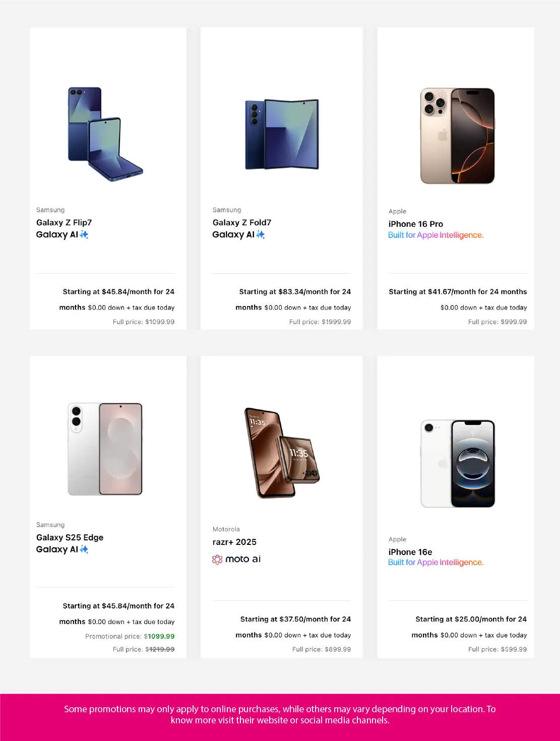This screenshot has width=560, height=741.
Task: Click the razr+ 2025 phone image
Action: point(282,452)
